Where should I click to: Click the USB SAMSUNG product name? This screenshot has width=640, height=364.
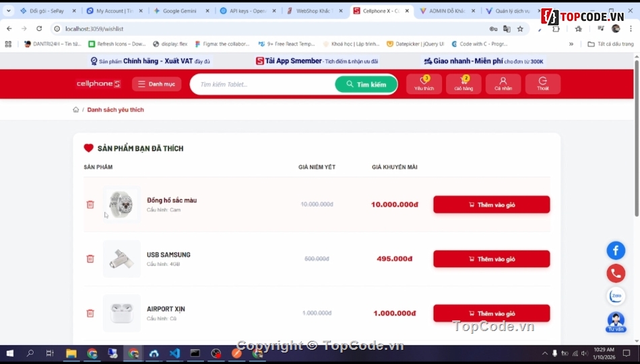(x=168, y=255)
